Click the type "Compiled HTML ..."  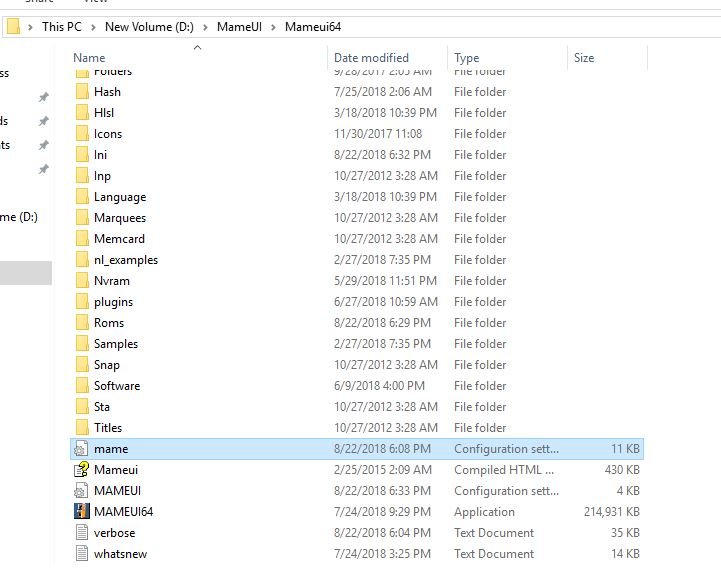504,470
